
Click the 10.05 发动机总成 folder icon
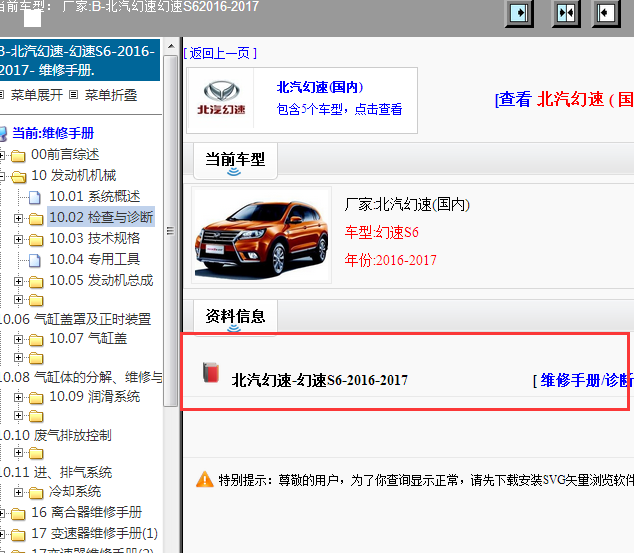point(36,282)
